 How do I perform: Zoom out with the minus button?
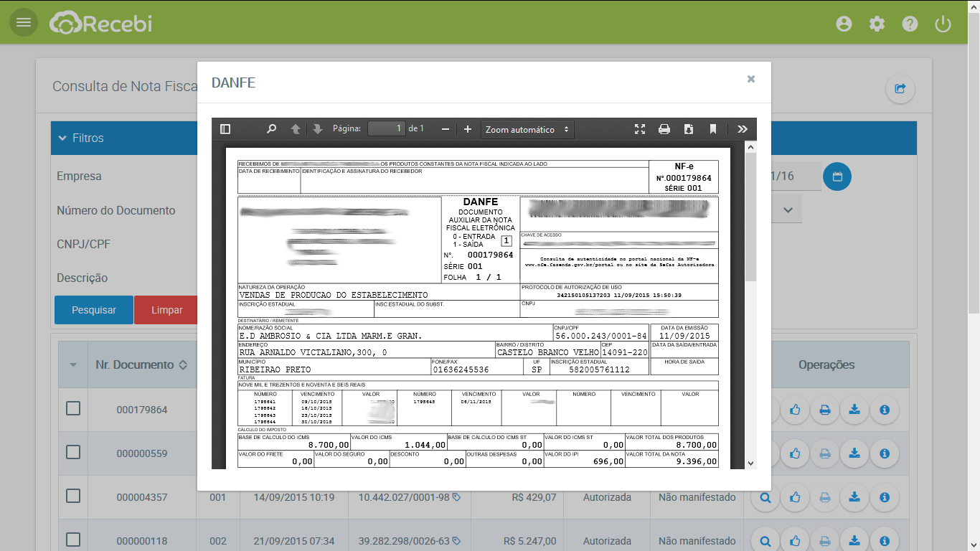point(446,129)
